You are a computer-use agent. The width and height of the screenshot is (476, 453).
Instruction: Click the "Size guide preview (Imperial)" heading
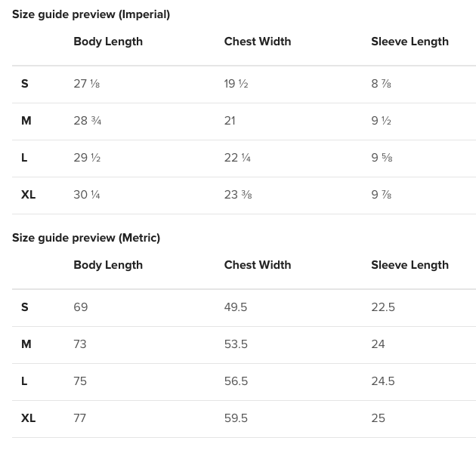[x=91, y=14]
